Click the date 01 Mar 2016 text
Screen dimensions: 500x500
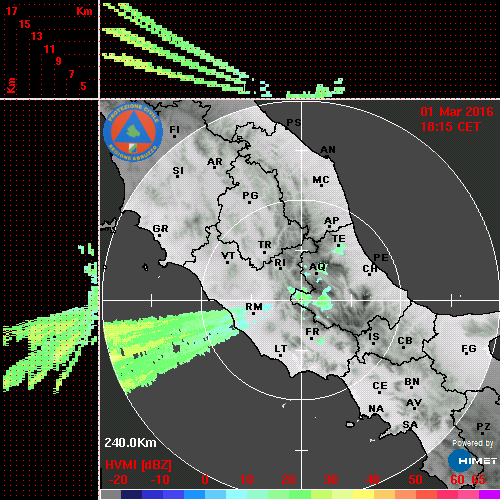point(457,112)
